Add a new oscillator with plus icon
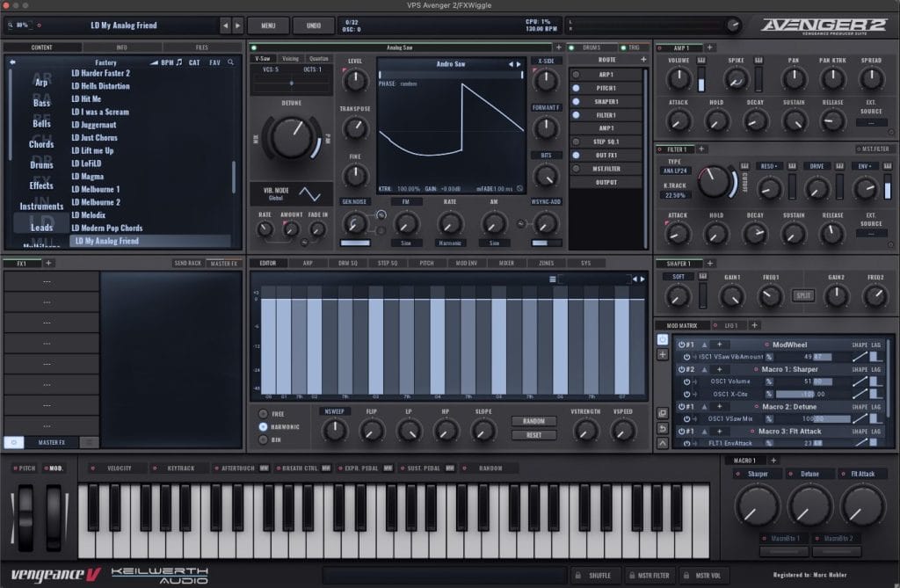 coord(559,47)
